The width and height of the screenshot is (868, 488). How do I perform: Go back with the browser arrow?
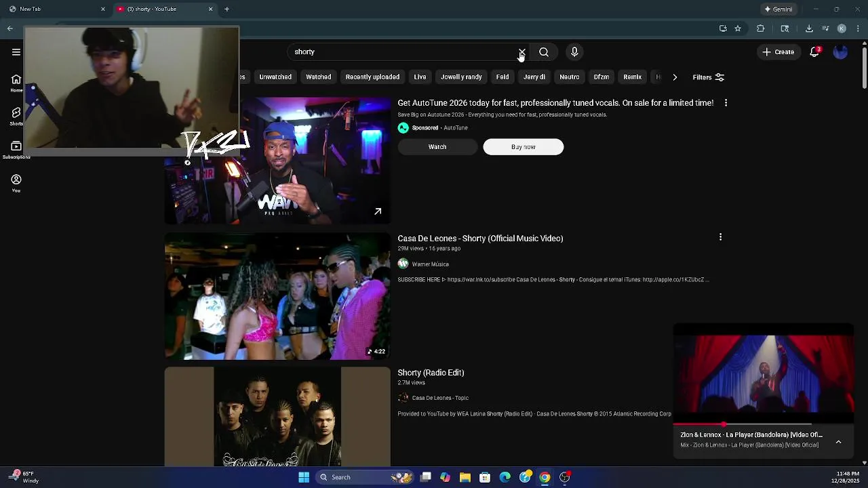click(10, 28)
